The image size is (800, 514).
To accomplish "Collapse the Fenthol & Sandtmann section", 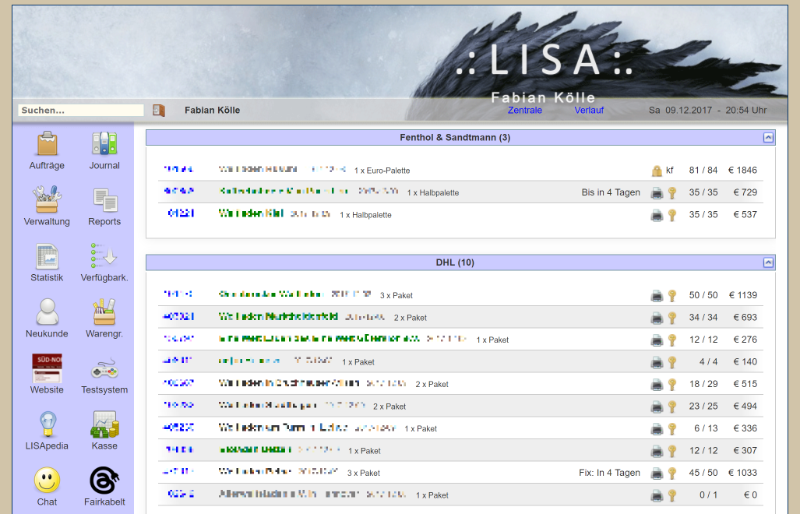I will [768, 137].
